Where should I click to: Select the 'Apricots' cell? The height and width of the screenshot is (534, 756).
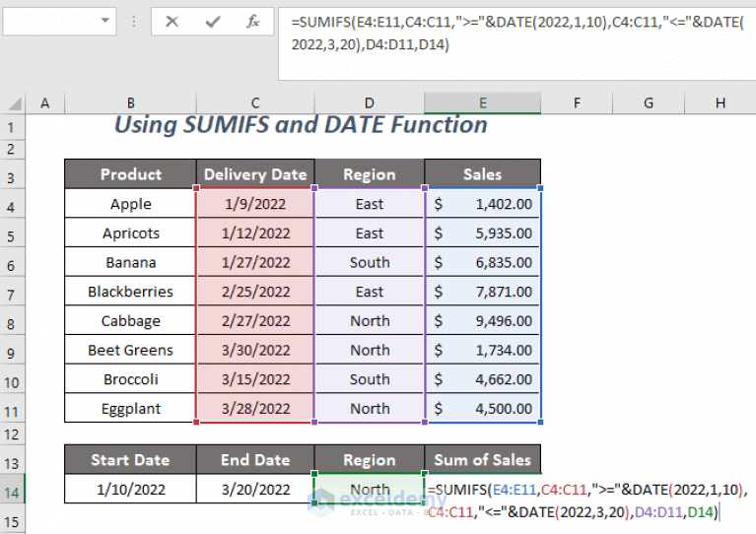pos(131,234)
